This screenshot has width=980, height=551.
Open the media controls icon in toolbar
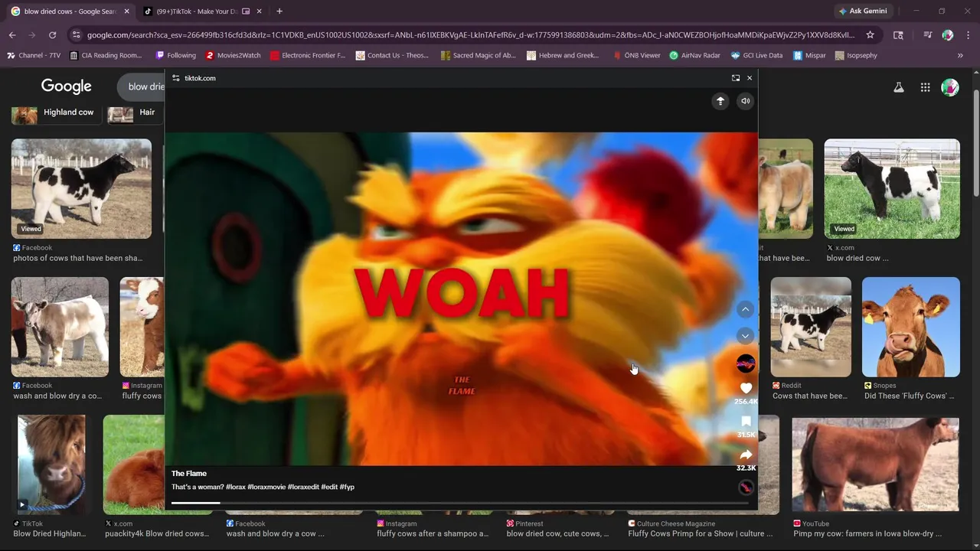[x=928, y=35]
